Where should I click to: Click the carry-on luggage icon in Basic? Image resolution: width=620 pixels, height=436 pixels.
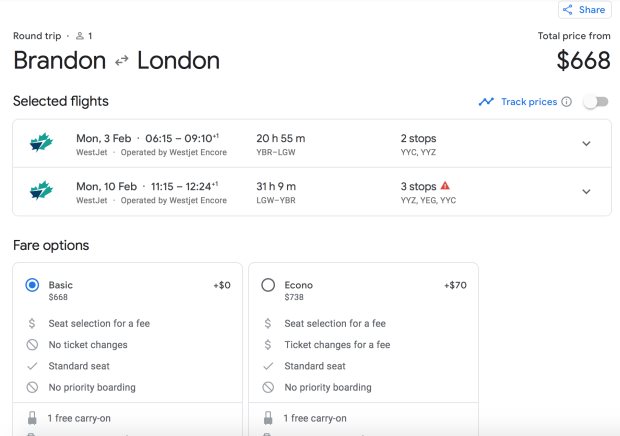tap(32, 418)
